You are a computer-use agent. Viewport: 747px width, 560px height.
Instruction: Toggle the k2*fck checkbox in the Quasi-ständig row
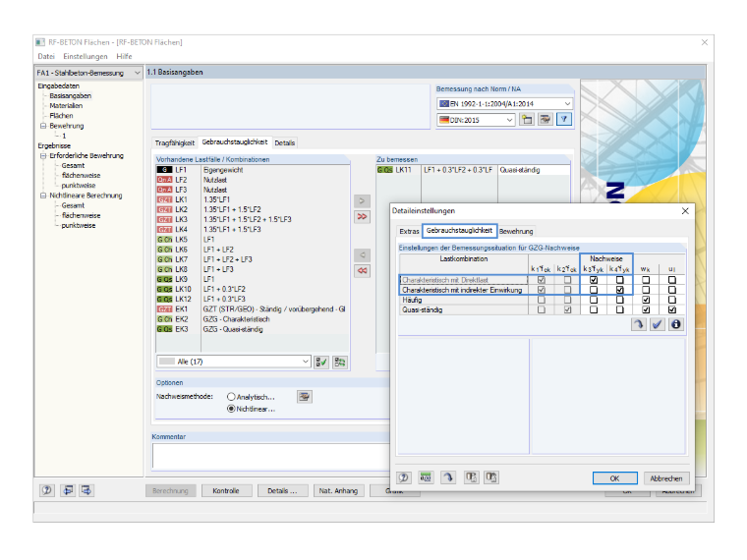[x=567, y=310]
